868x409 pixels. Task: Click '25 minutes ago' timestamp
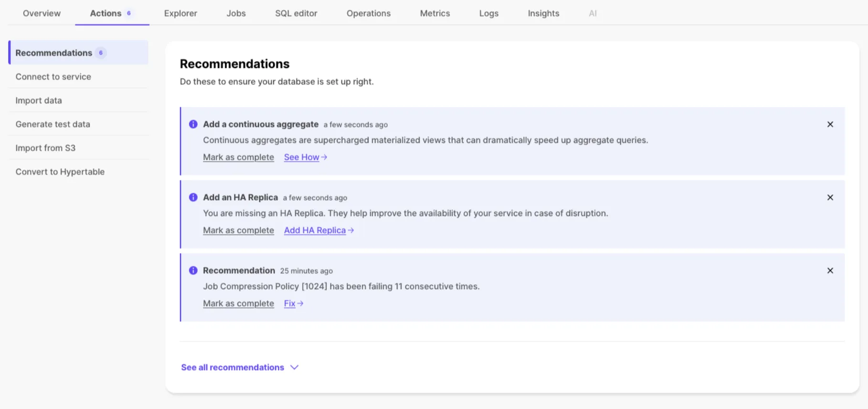306,271
